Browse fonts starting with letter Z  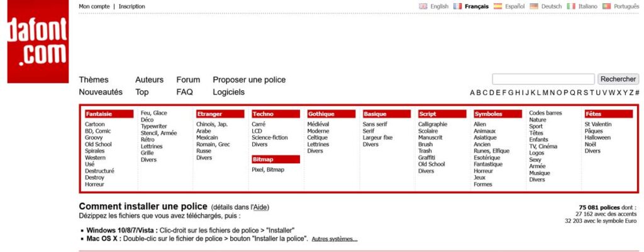pyautogui.click(x=631, y=93)
